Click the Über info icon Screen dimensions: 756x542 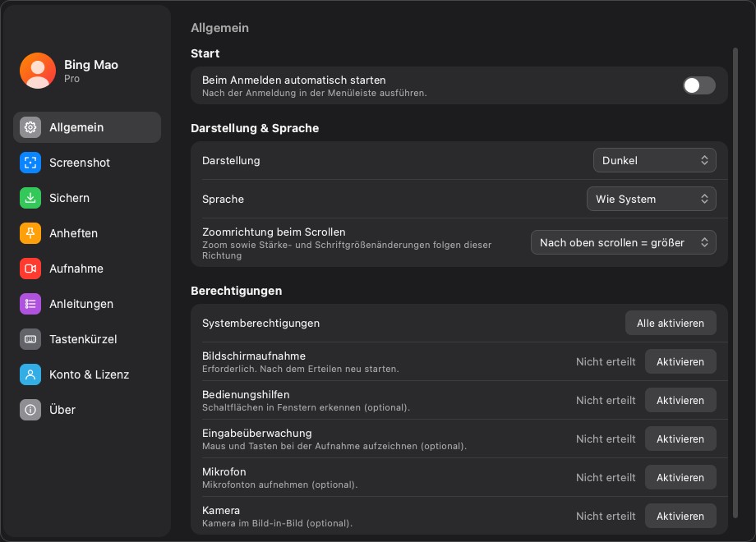pos(30,410)
